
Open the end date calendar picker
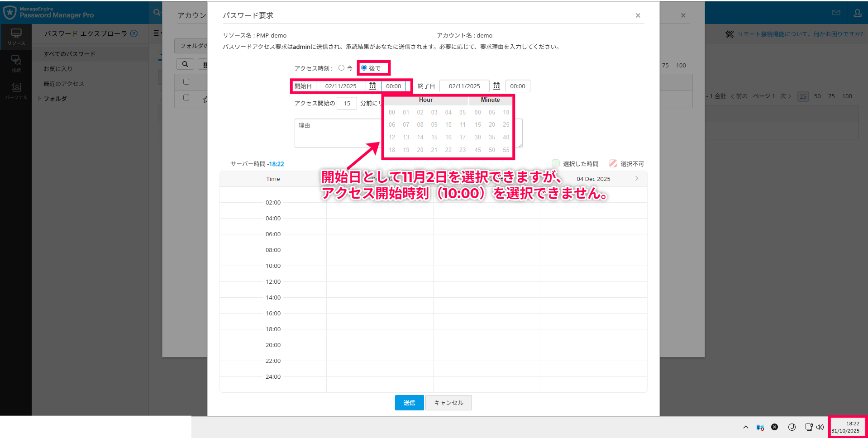point(496,86)
